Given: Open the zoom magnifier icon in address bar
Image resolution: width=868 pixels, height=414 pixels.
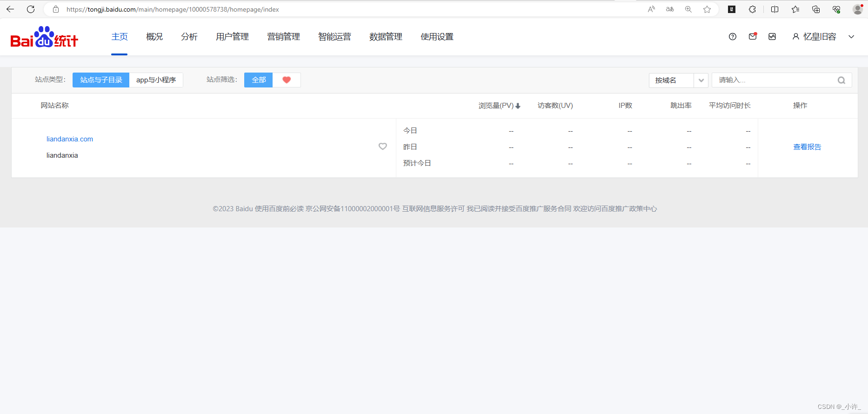Looking at the screenshot, I should click(688, 9).
